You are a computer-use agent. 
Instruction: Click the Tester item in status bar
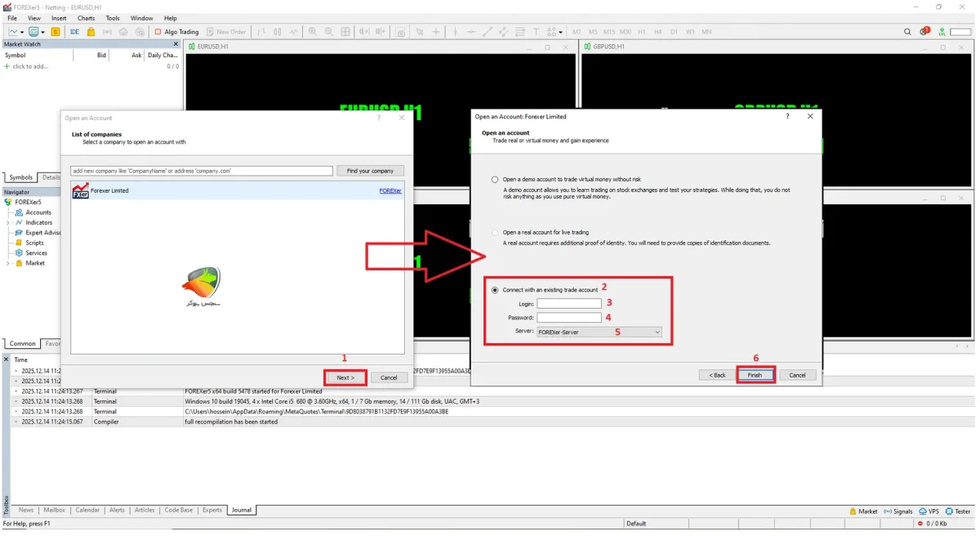[957, 511]
